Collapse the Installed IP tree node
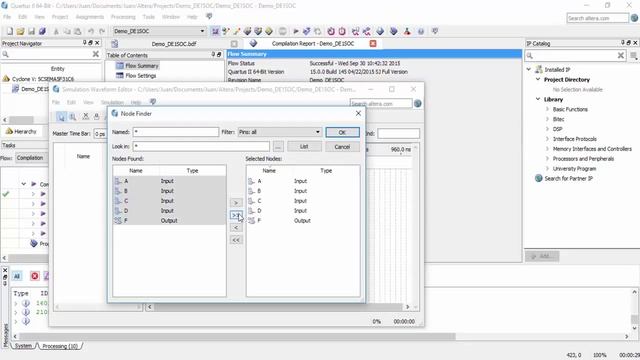The height and width of the screenshot is (360, 640). [529, 70]
